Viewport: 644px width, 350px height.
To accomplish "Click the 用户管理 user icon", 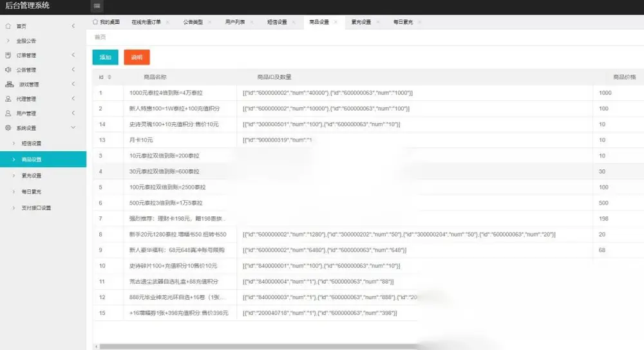I will pos(8,113).
